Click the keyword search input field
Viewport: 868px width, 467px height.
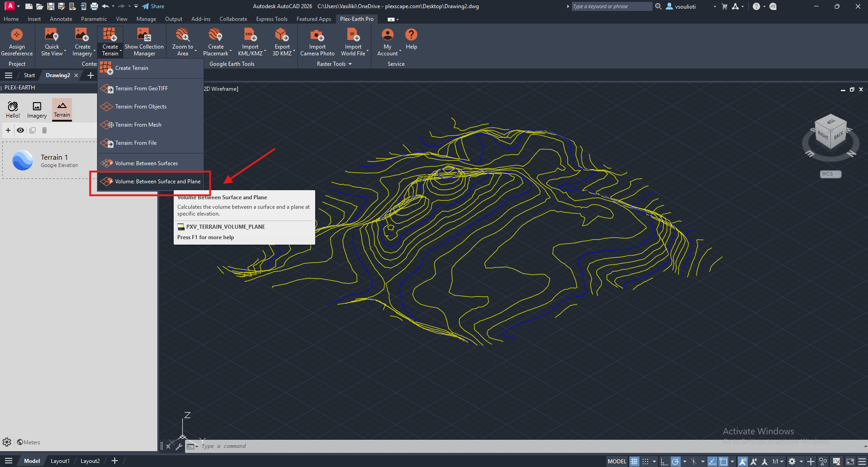pos(611,6)
